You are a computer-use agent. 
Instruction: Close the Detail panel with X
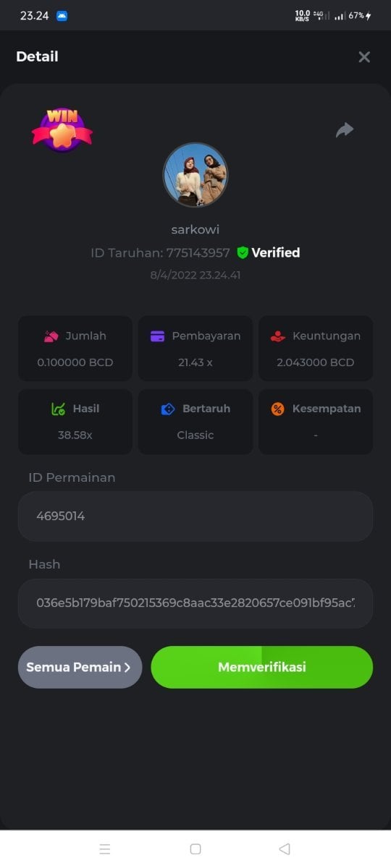[x=364, y=56]
